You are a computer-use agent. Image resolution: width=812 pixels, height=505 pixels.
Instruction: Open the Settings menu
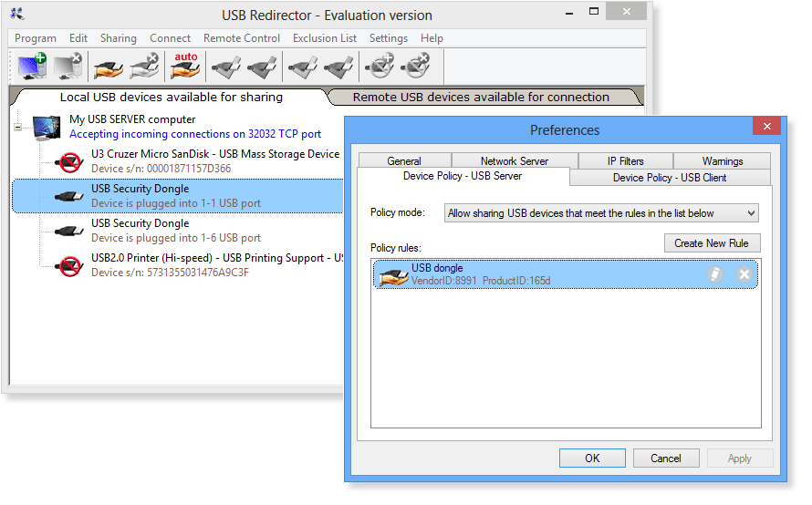click(389, 38)
